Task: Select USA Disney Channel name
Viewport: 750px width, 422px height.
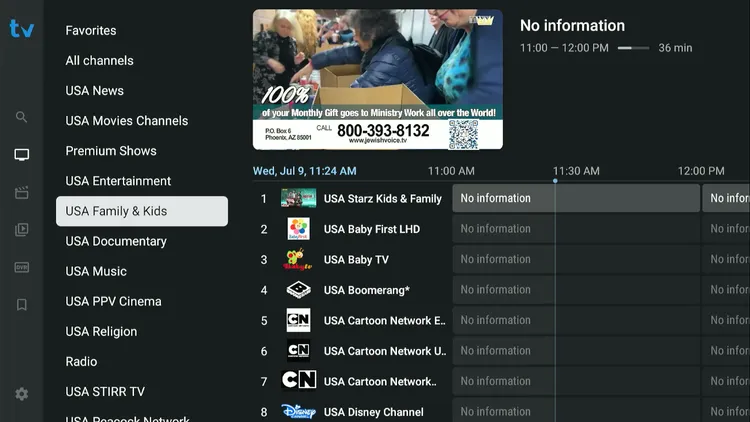Action: [x=374, y=412]
